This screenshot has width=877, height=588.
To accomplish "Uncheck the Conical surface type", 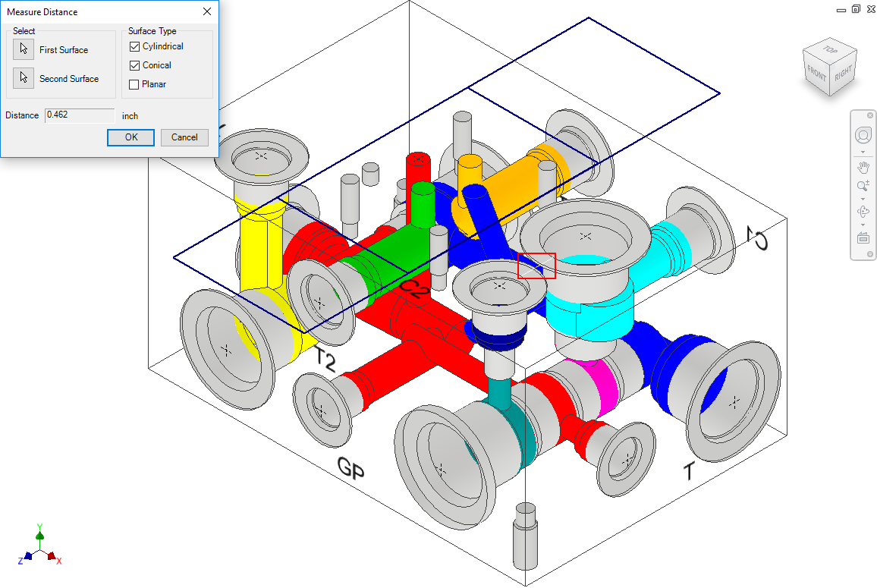I will pyautogui.click(x=134, y=65).
